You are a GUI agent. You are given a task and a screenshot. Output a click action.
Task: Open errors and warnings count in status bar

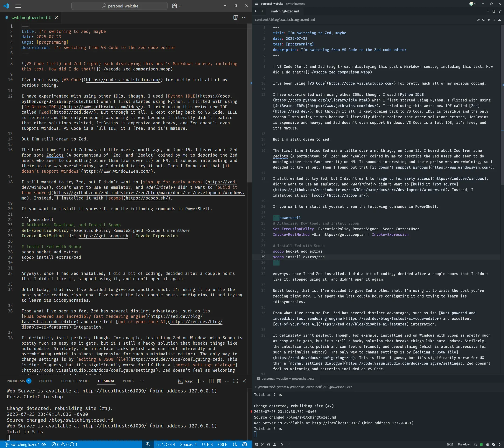(x=64, y=444)
